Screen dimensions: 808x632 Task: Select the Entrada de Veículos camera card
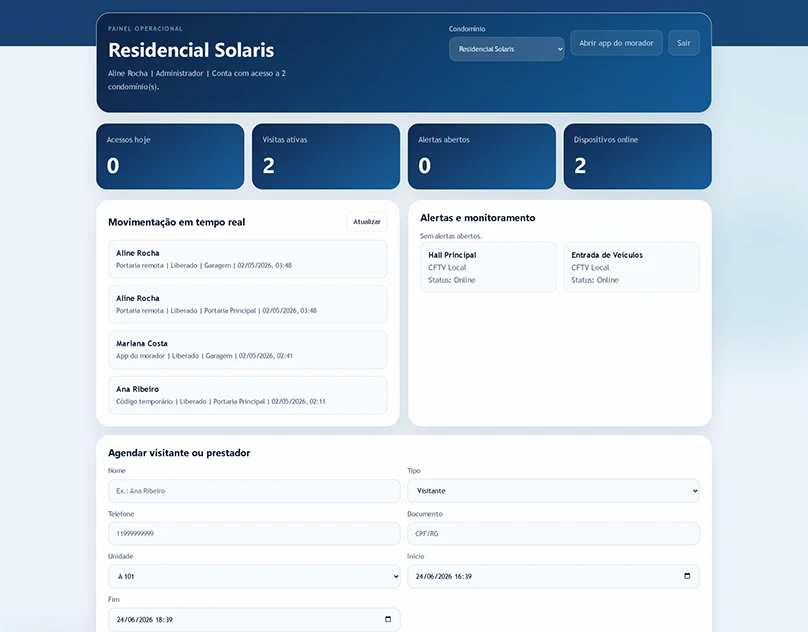(x=632, y=268)
